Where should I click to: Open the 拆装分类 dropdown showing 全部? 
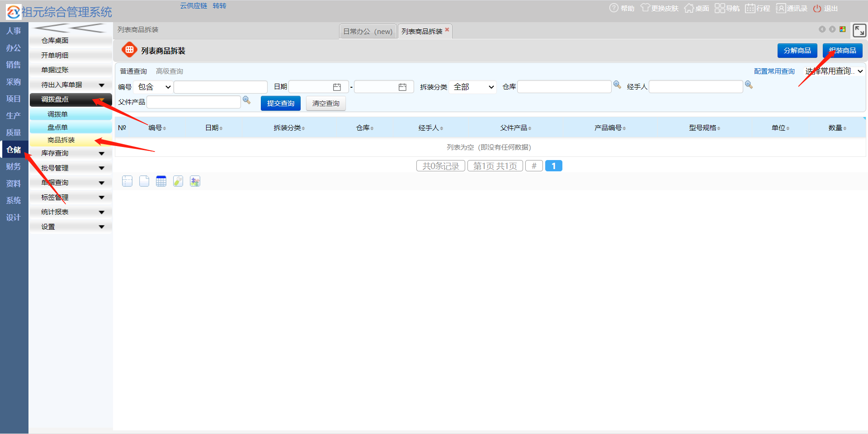(473, 87)
